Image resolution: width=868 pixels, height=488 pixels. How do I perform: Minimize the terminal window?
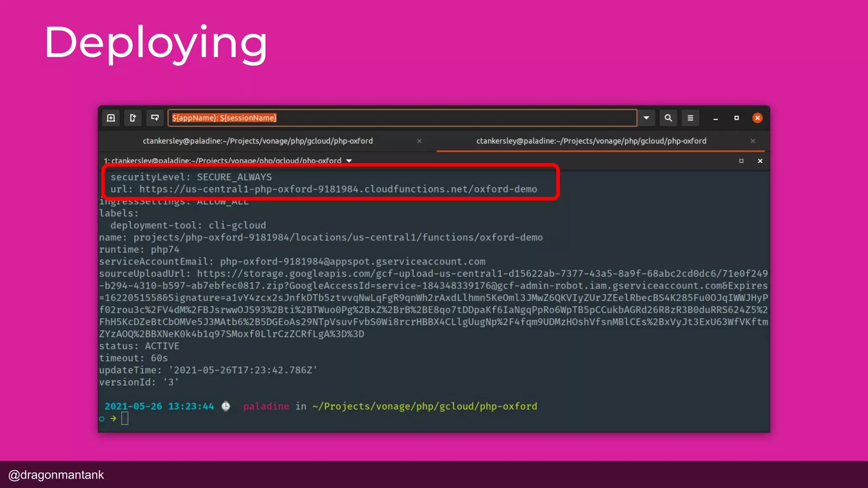tap(715, 118)
